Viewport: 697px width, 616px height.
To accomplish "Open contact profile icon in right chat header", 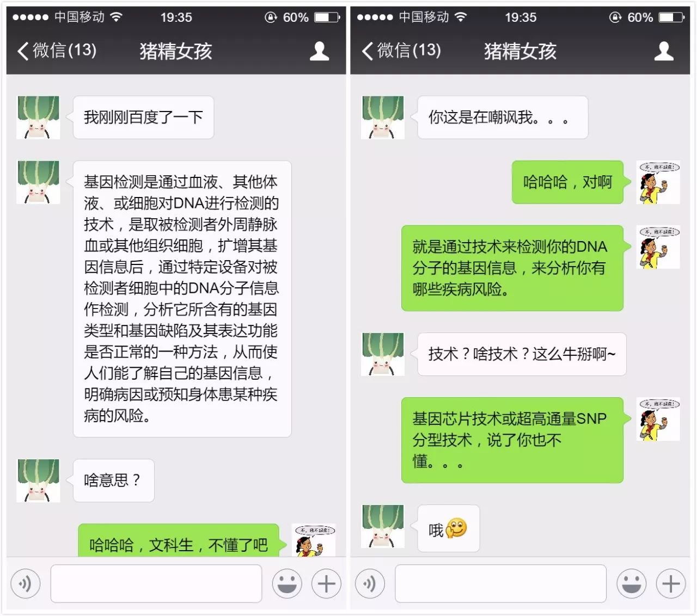I will [664, 51].
